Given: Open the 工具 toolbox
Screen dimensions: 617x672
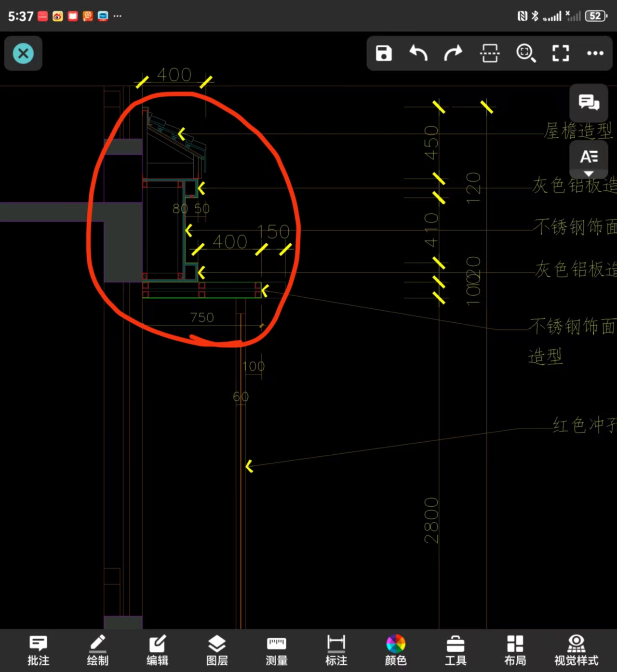Looking at the screenshot, I should coord(455,650).
